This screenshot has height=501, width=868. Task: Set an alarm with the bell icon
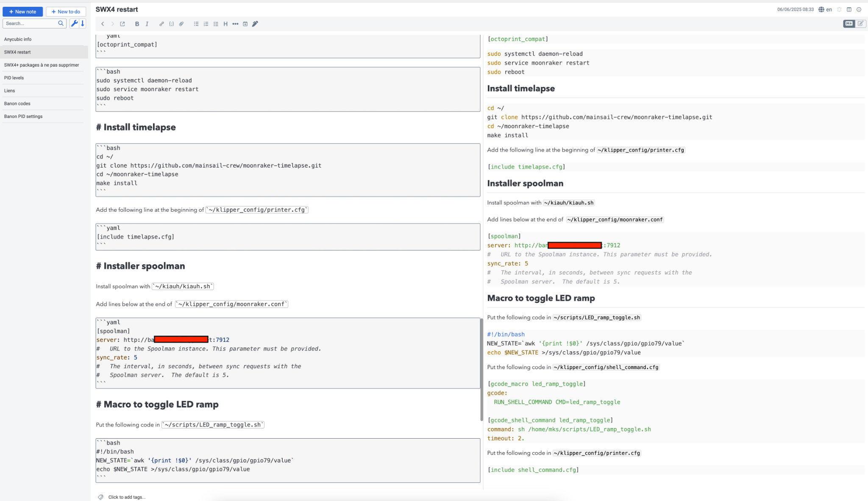[839, 9]
